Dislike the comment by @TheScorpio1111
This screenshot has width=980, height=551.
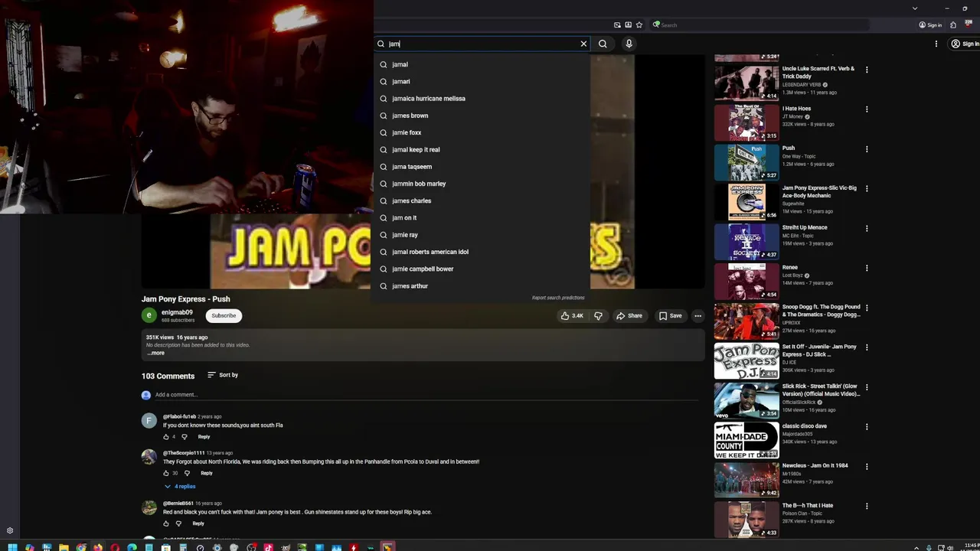(187, 473)
